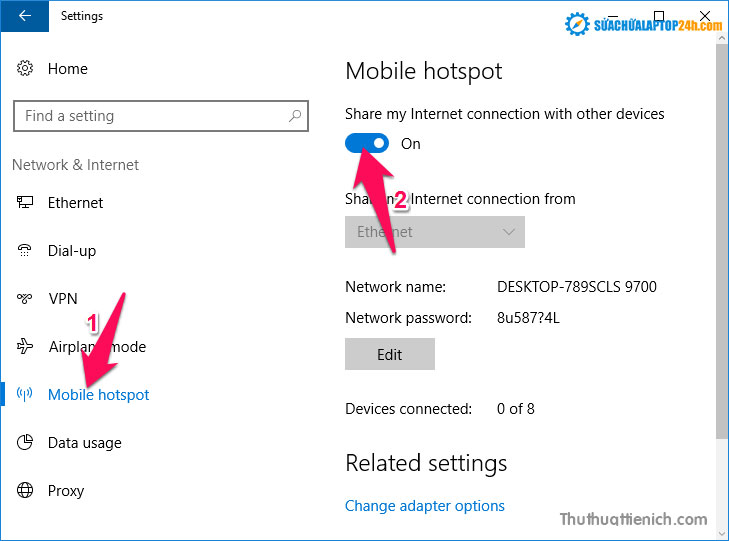This screenshot has width=729, height=541.
Task: Go to Data usage settings
Action: [84, 443]
